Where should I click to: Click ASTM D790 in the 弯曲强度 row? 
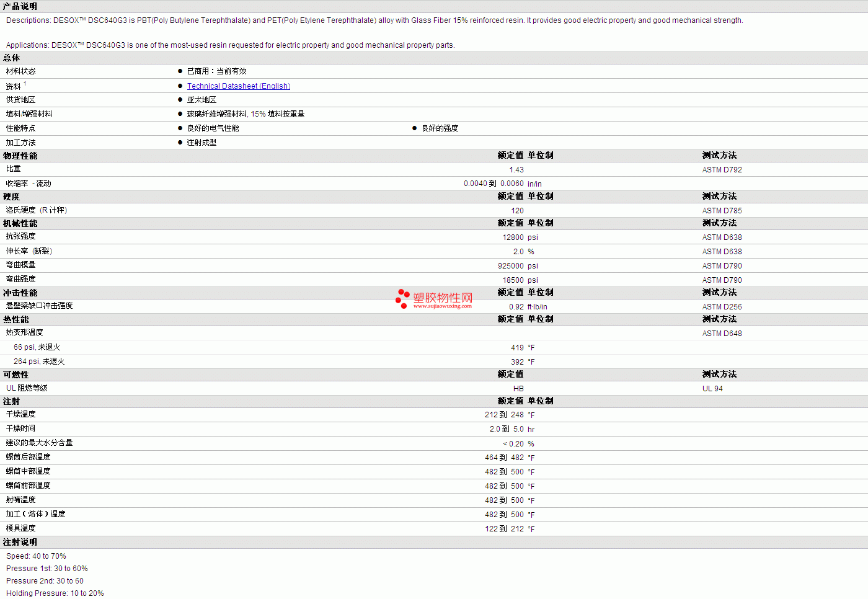722,280
